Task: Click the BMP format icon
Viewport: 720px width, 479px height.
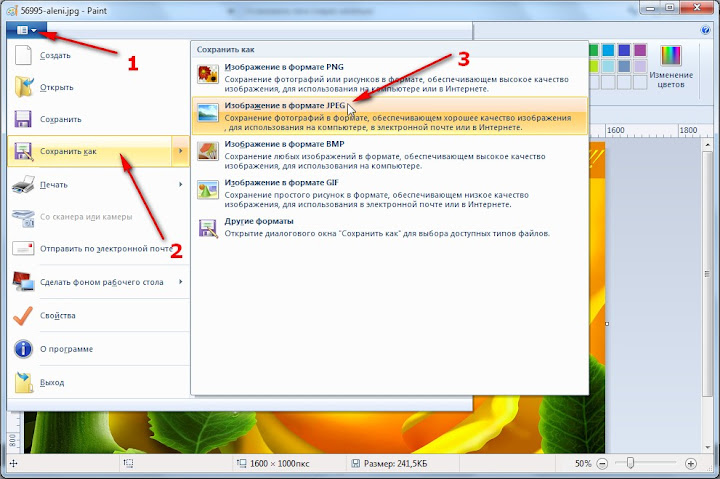Action: click(x=208, y=151)
